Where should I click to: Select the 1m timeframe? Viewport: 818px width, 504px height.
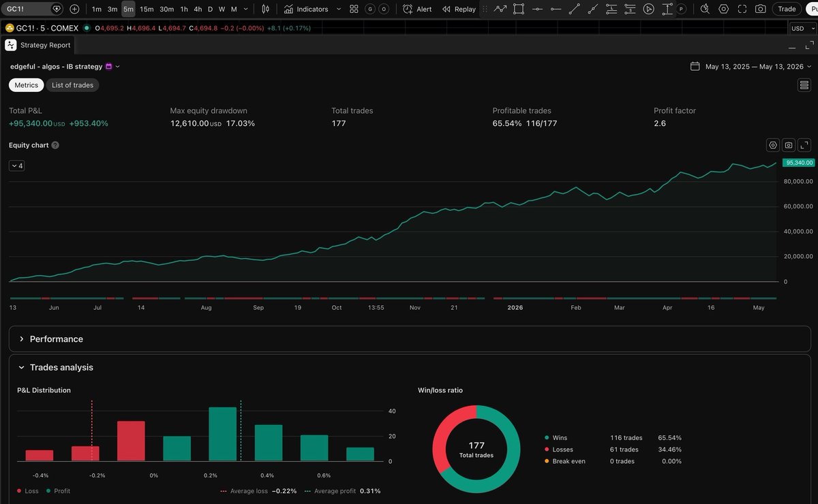pos(97,9)
